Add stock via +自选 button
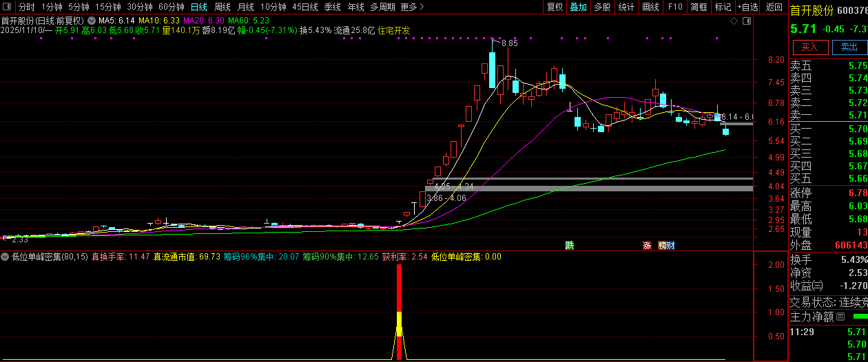 click(x=748, y=7)
